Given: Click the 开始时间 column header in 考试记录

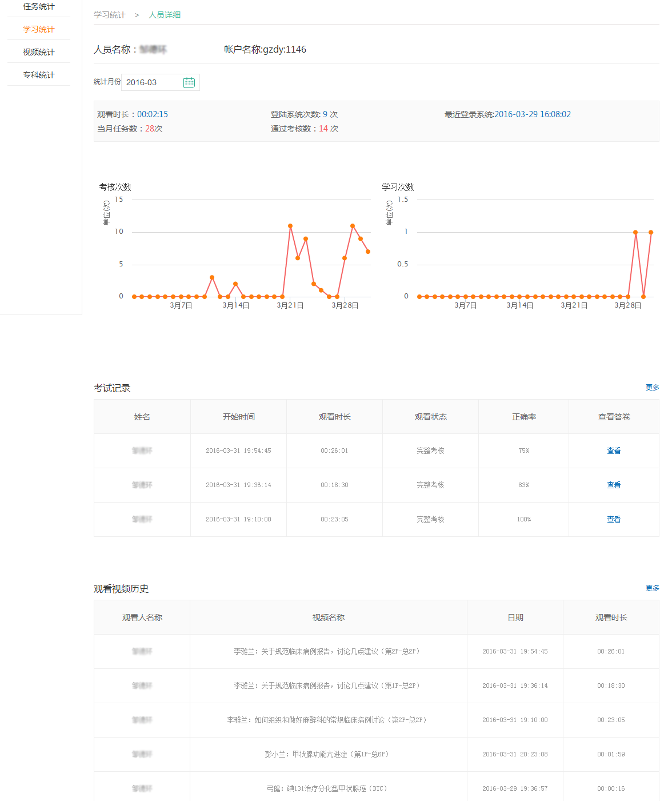Looking at the screenshot, I should [x=238, y=417].
